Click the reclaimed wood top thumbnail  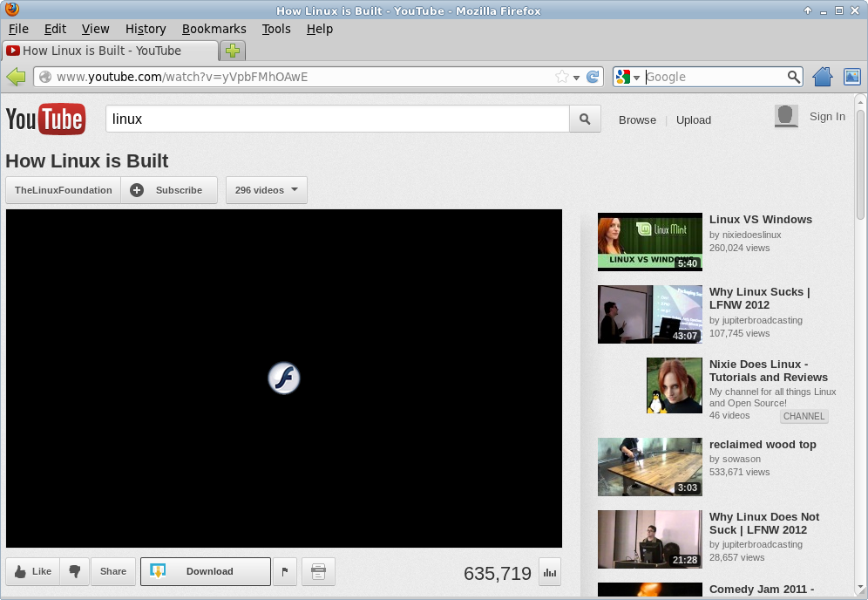650,467
